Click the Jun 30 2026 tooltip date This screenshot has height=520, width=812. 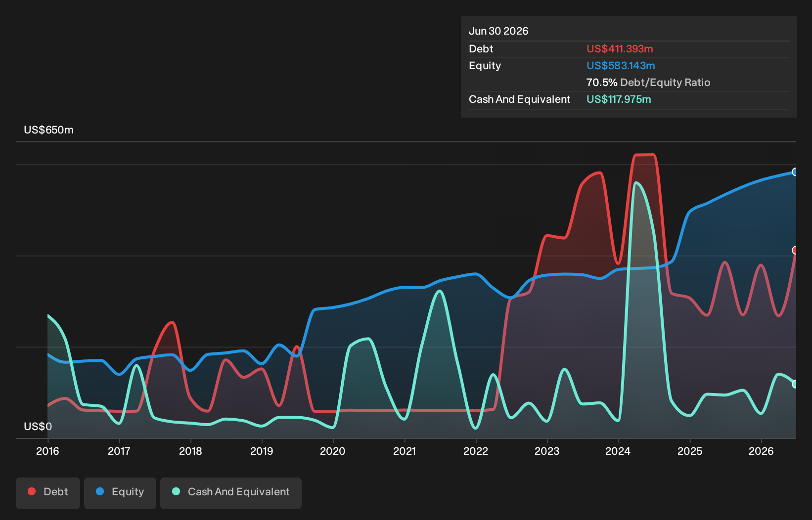pyautogui.click(x=498, y=31)
